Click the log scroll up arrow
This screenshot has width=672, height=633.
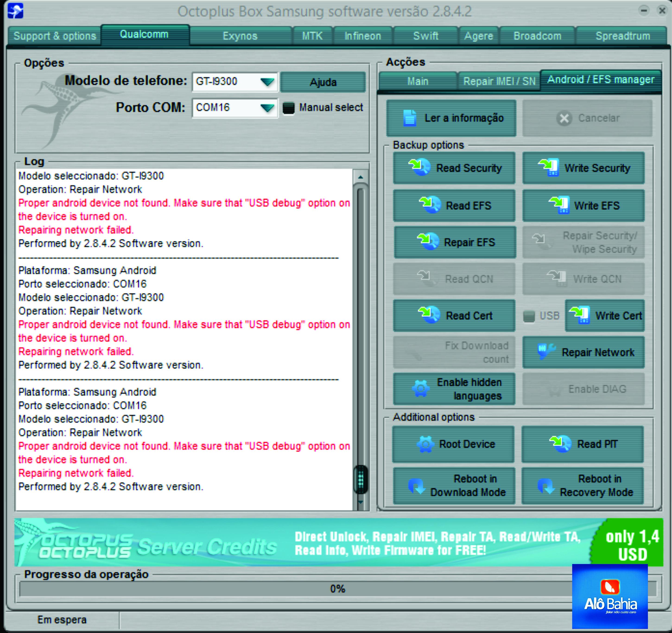(360, 177)
